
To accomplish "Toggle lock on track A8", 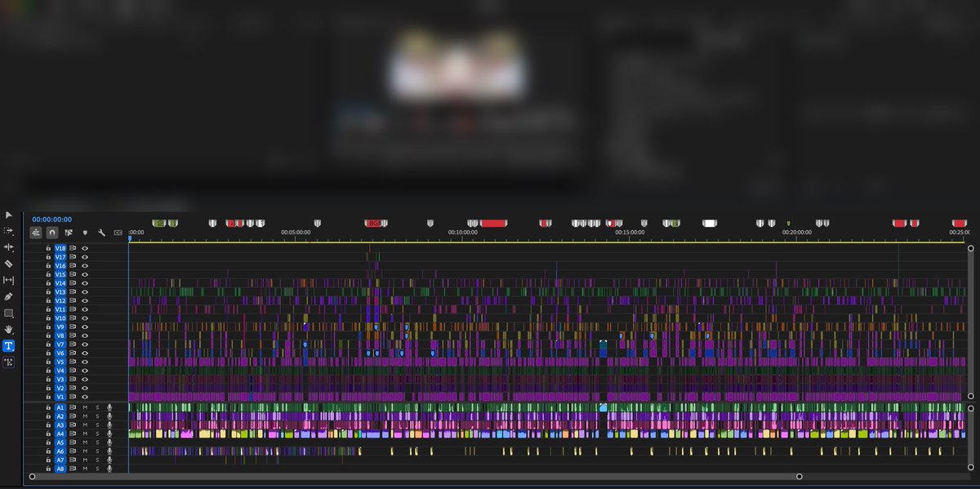I will (x=48, y=469).
